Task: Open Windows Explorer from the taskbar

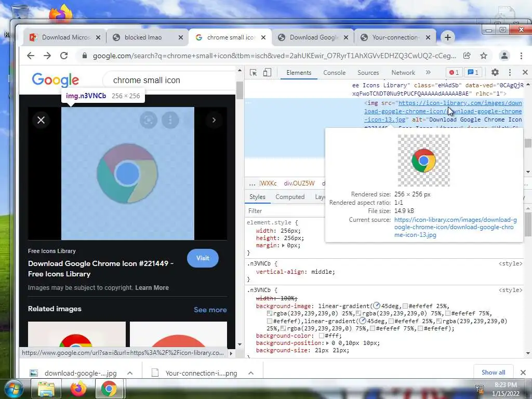Action: tap(46, 389)
